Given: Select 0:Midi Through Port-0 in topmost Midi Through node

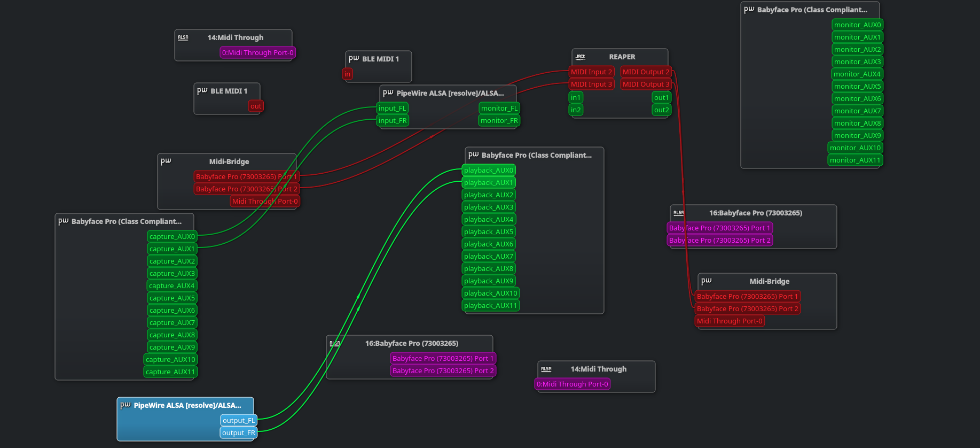Looking at the screenshot, I should coord(258,52).
